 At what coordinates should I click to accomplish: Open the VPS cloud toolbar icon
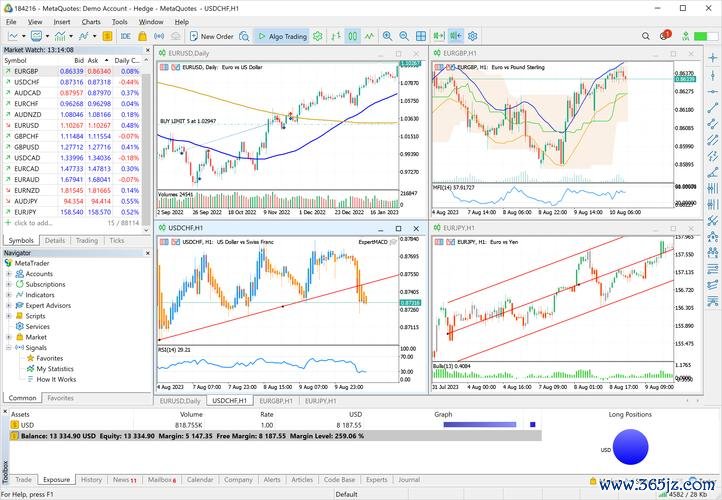click(x=175, y=36)
